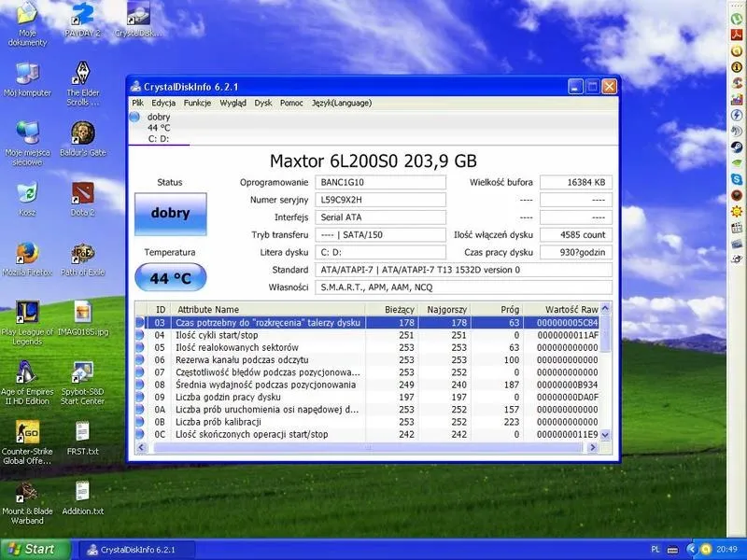Open the Spybot-S&D Start Center icon
Screen dimensions: 747x560
point(82,383)
